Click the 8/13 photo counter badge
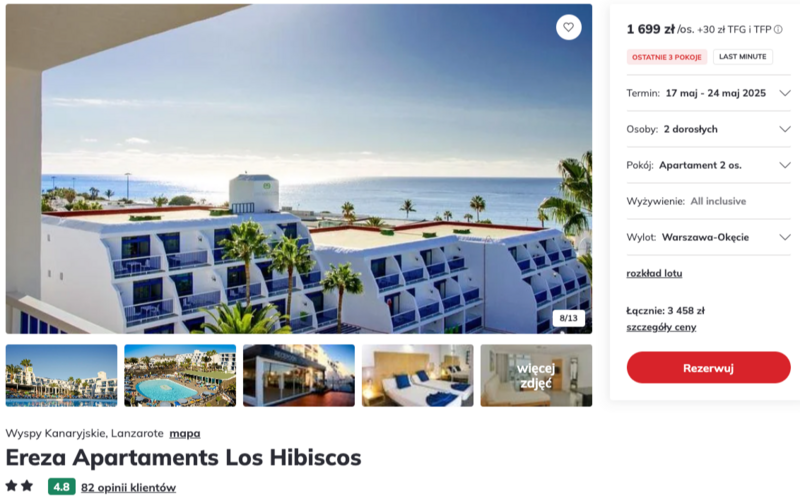This screenshot has width=800, height=496. tap(568, 318)
